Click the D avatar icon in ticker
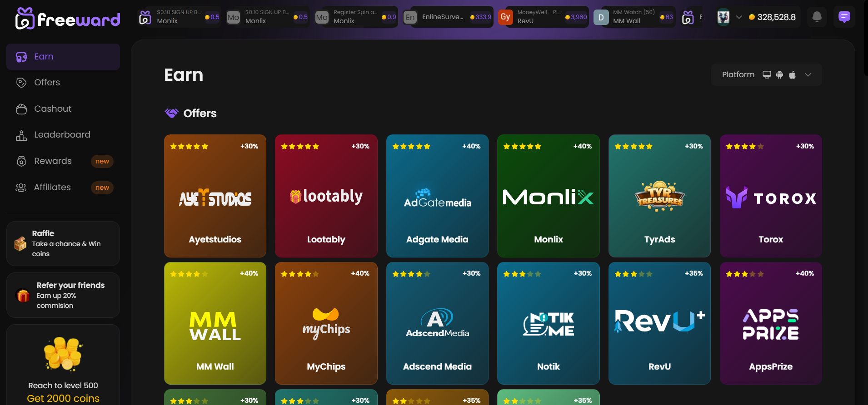Screen dimensions: 868x405 [x=601, y=17]
